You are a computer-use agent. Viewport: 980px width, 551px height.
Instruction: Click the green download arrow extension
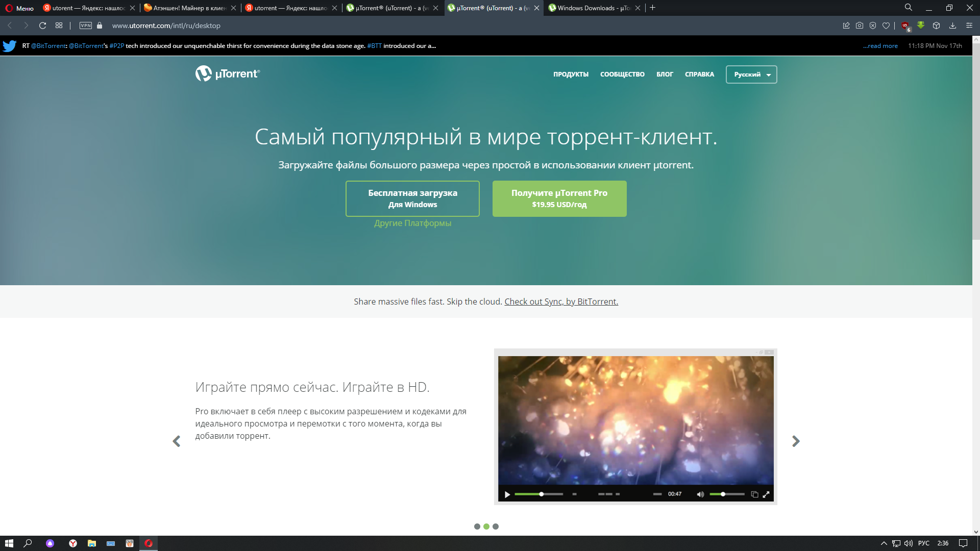(921, 25)
